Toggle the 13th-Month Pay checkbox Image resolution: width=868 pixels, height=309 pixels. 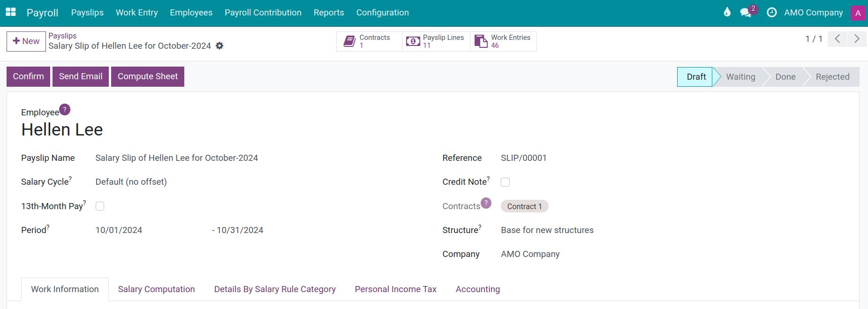[100, 206]
